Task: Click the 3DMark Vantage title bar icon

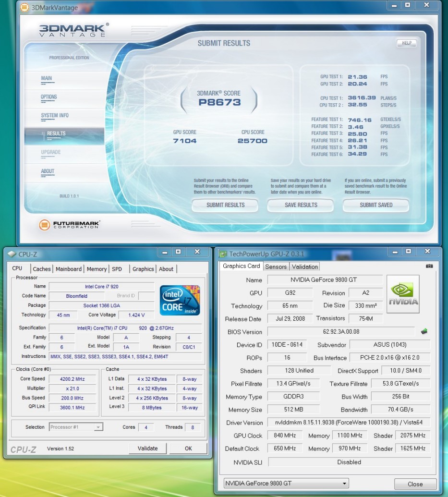Action: (24, 7)
